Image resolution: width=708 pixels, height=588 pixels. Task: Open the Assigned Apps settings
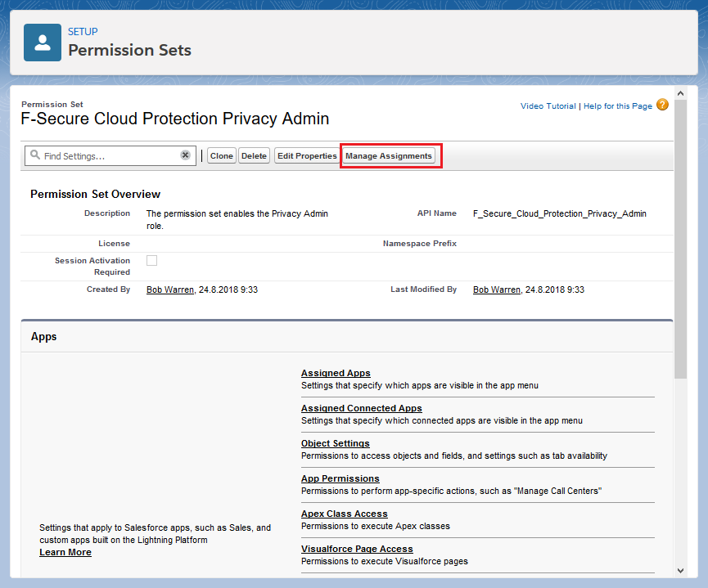coord(336,373)
